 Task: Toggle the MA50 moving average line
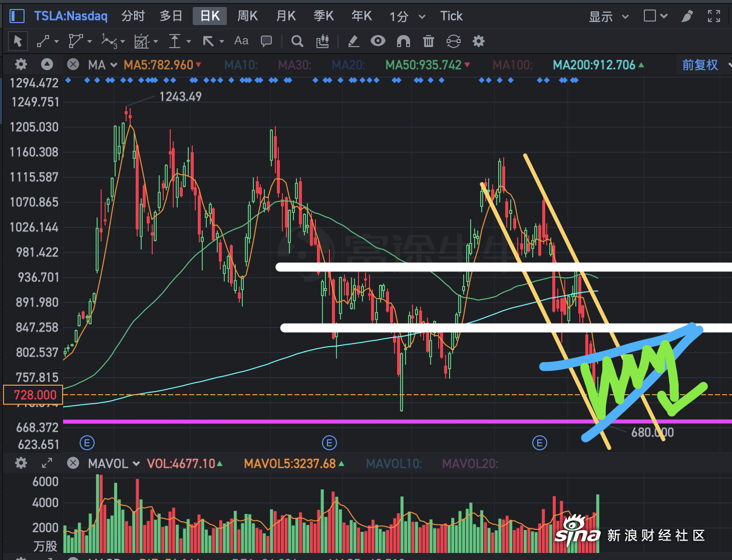[x=428, y=65]
